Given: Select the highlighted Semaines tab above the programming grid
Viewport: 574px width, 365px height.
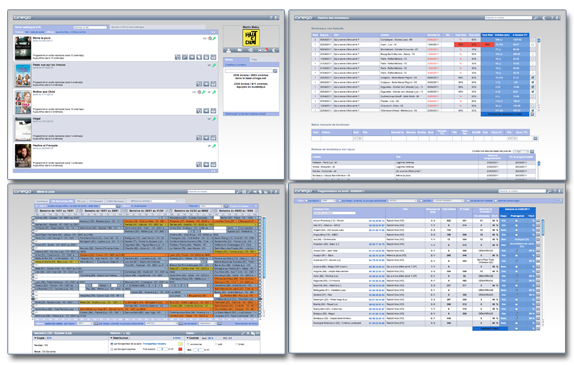Looking at the screenshot, I should (x=61, y=201).
